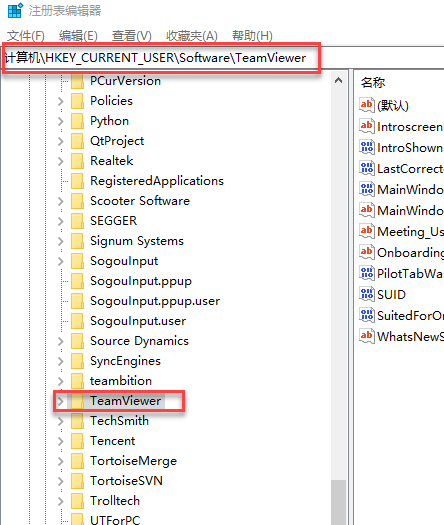Select the TeamViewer key label
444x525 pixels.
(x=126, y=401)
